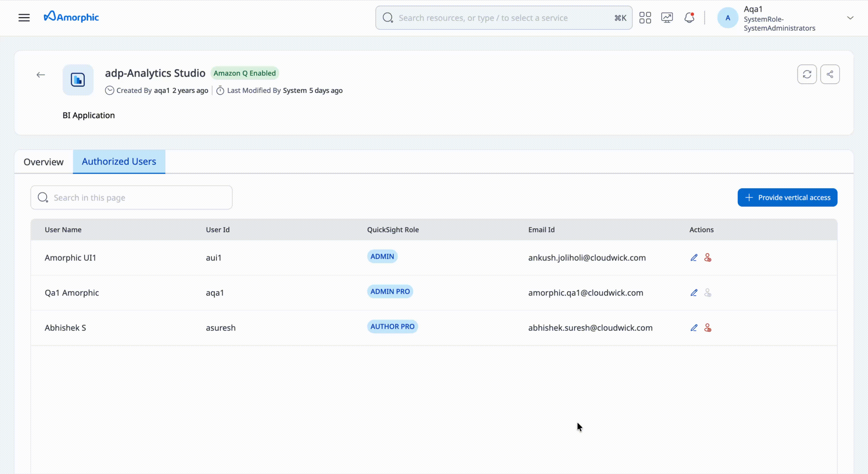This screenshot has width=868, height=474.
Task: Click the adp-Analytics Studio app icon
Action: tap(78, 80)
